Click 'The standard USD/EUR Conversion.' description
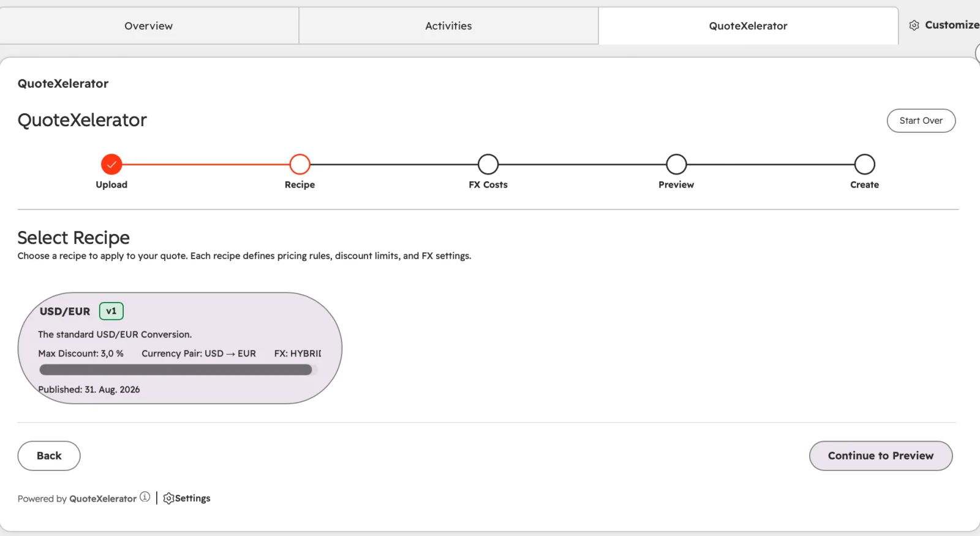The width and height of the screenshot is (980, 536). pos(115,334)
